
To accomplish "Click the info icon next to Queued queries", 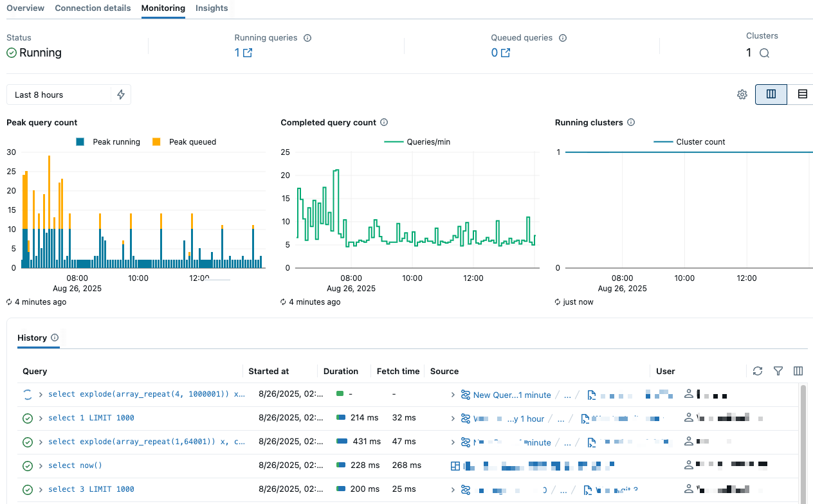I will [x=563, y=38].
